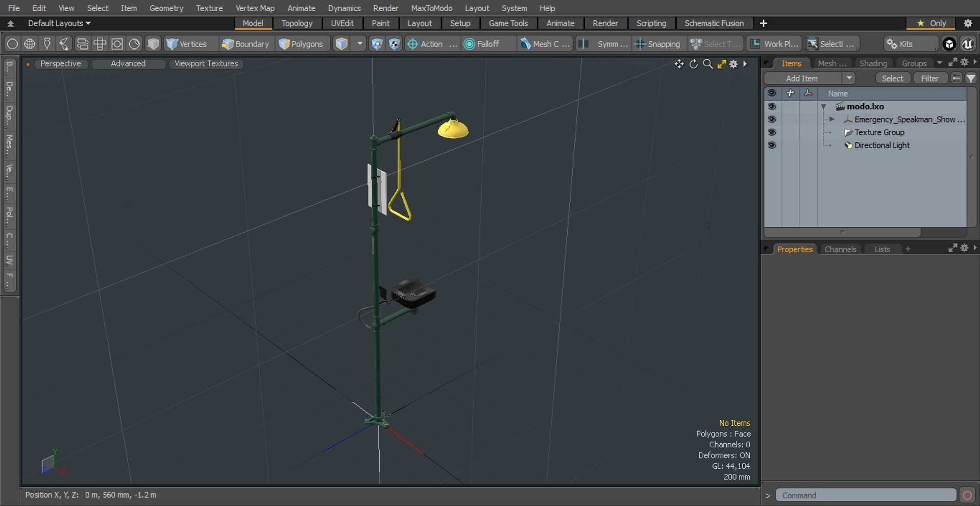
Task: Open the File menu
Action: pyautogui.click(x=14, y=8)
